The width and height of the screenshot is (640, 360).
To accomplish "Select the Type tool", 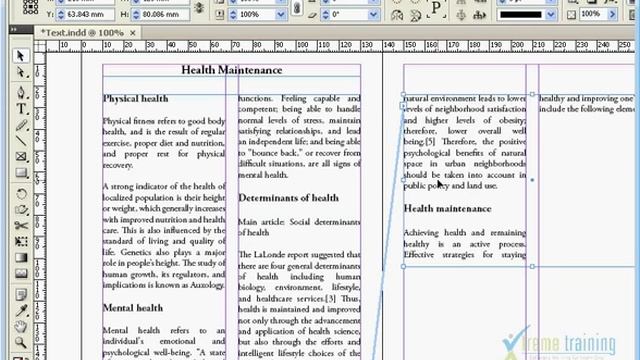I will point(20,109).
